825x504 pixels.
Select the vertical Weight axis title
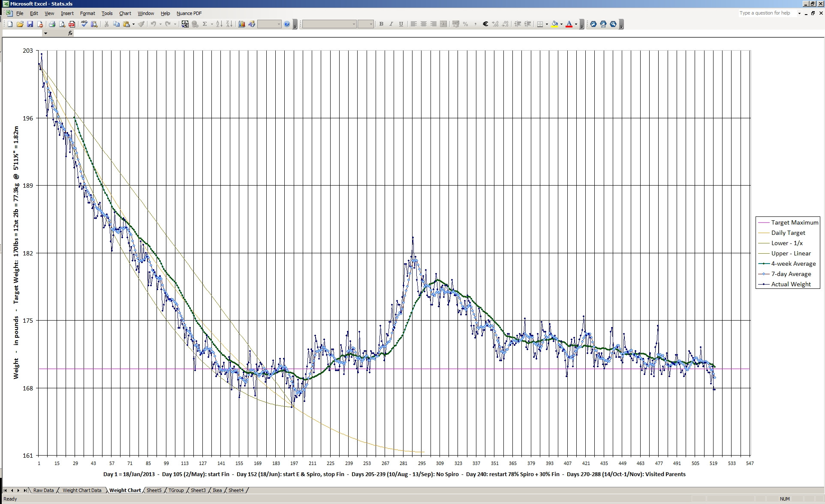coord(16,253)
